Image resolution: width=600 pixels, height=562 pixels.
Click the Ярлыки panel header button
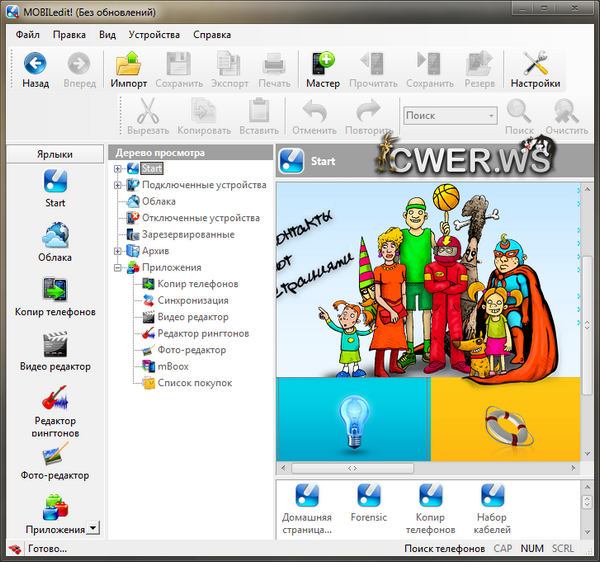[55, 154]
